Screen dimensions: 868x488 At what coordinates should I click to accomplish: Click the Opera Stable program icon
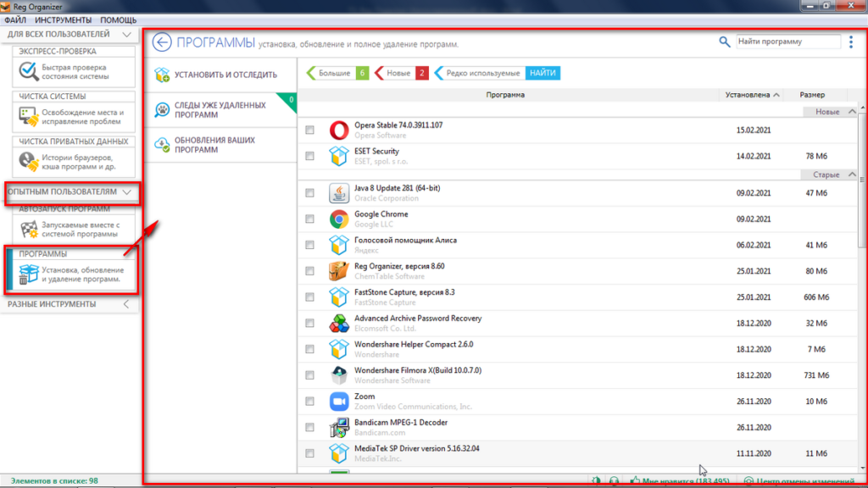(x=339, y=130)
